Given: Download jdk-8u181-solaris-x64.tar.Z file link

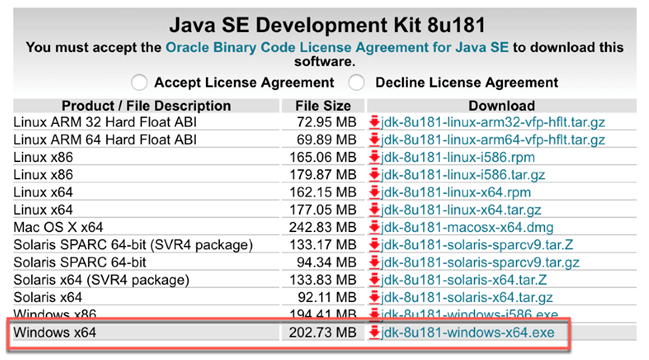Looking at the screenshot, I should [464, 280].
